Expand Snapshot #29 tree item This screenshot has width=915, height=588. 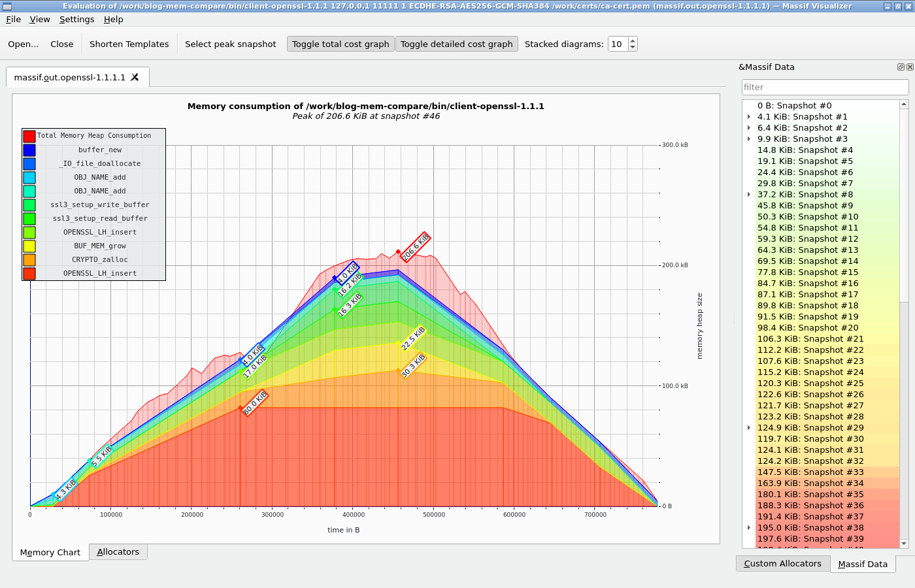coord(749,428)
